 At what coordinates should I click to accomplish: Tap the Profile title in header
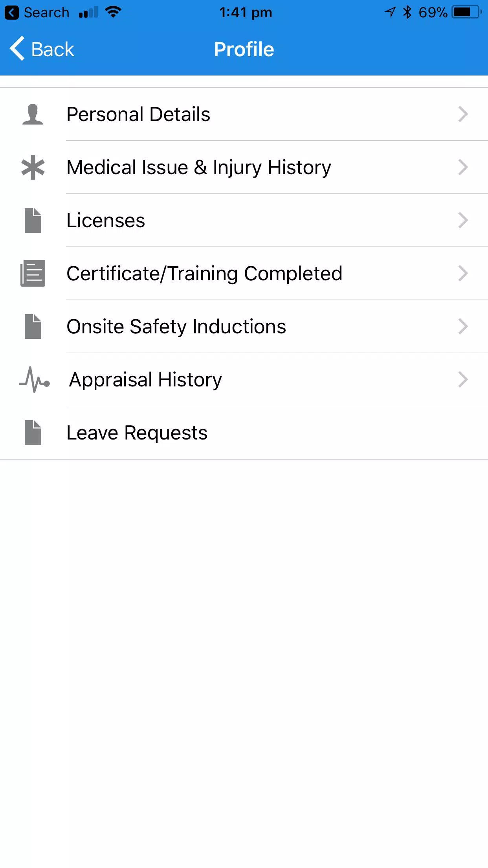(244, 50)
